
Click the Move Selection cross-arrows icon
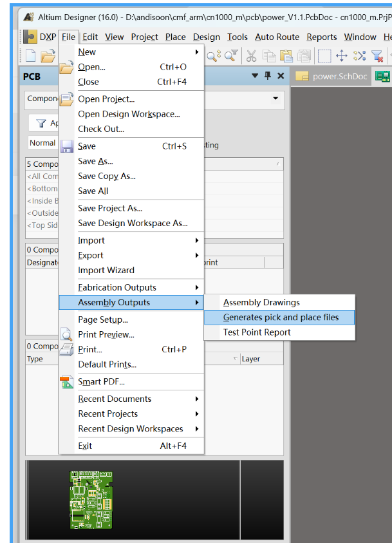point(342,56)
